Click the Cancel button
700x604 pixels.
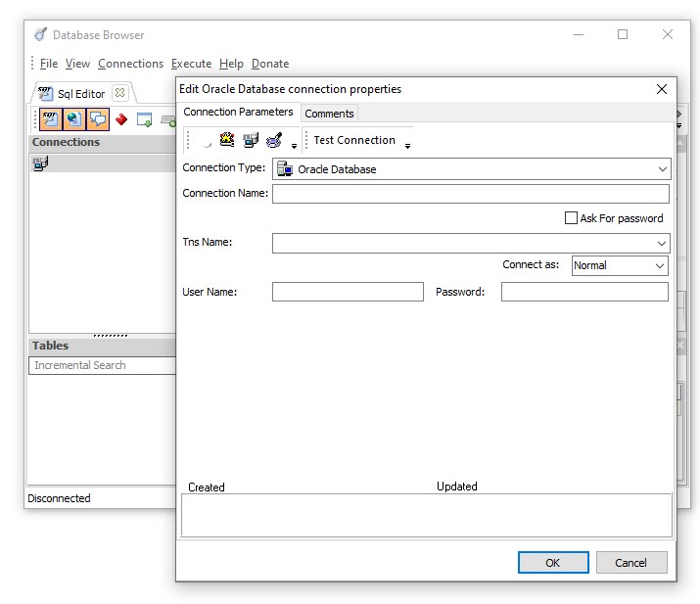click(x=631, y=563)
